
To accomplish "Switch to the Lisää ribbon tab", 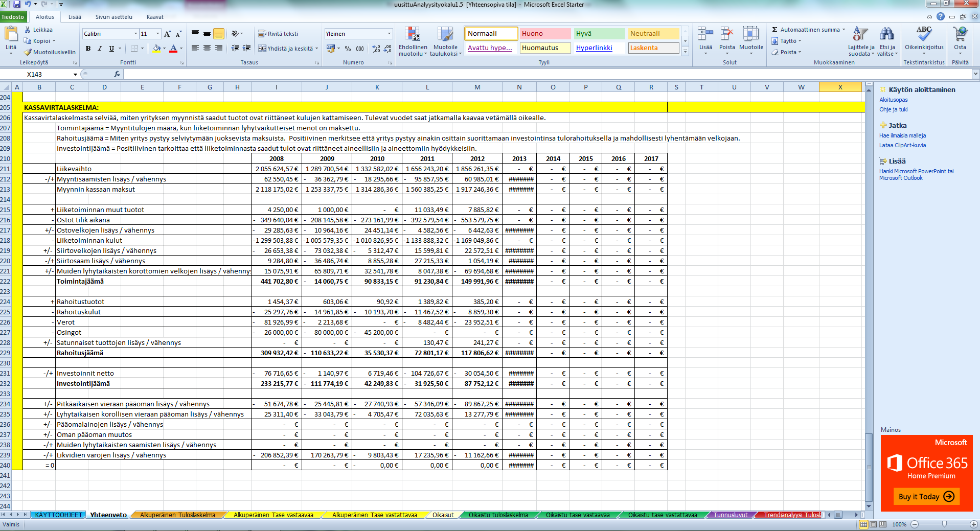I will coord(75,17).
